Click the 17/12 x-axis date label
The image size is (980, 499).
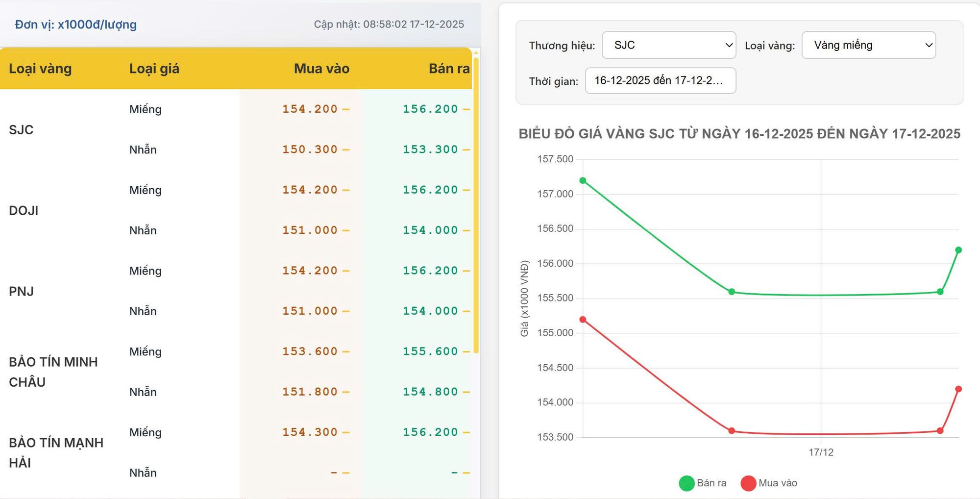(821, 452)
